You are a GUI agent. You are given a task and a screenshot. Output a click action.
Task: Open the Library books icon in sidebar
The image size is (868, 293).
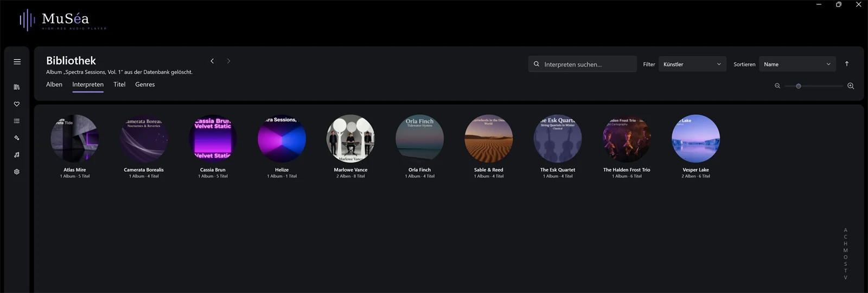[17, 87]
